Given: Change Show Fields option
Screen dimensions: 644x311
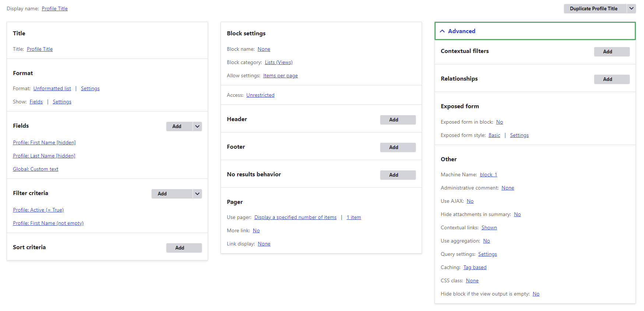Looking at the screenshot, I should (36, 102).
